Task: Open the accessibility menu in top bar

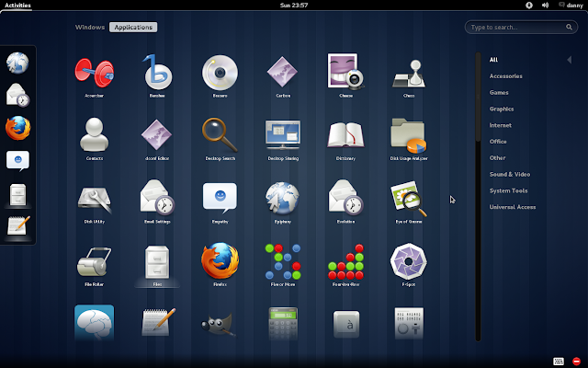Action: [529, 6]
